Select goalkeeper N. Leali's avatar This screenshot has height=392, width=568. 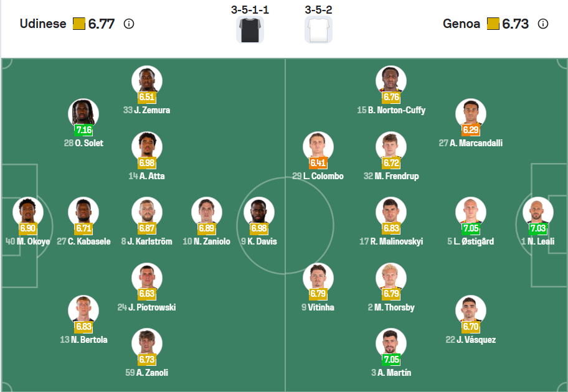537,212
